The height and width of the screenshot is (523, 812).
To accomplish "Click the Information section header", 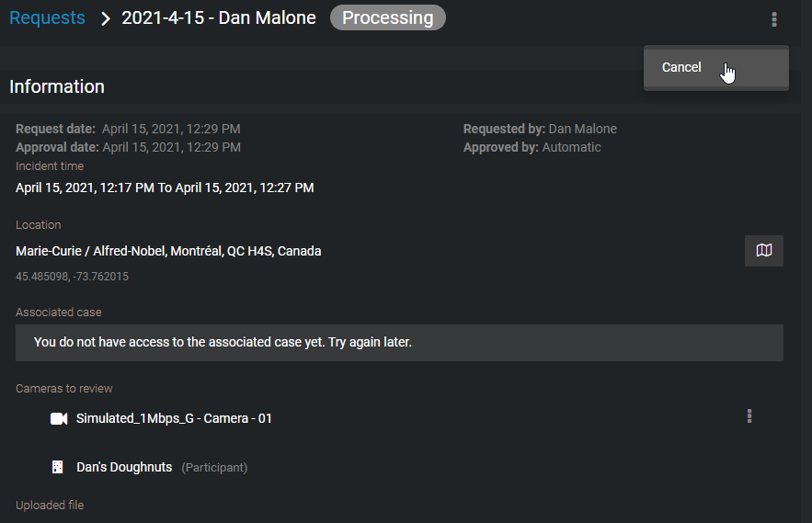I will click(57, 86).
